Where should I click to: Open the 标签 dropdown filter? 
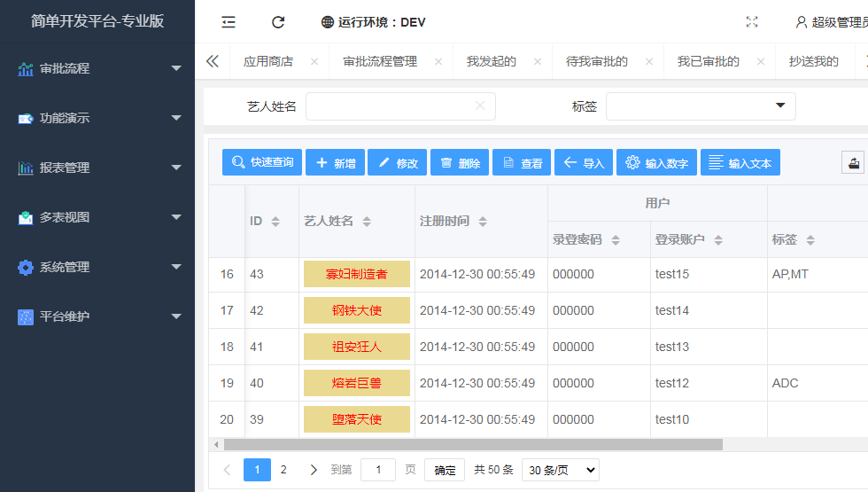tap(701, 106)
